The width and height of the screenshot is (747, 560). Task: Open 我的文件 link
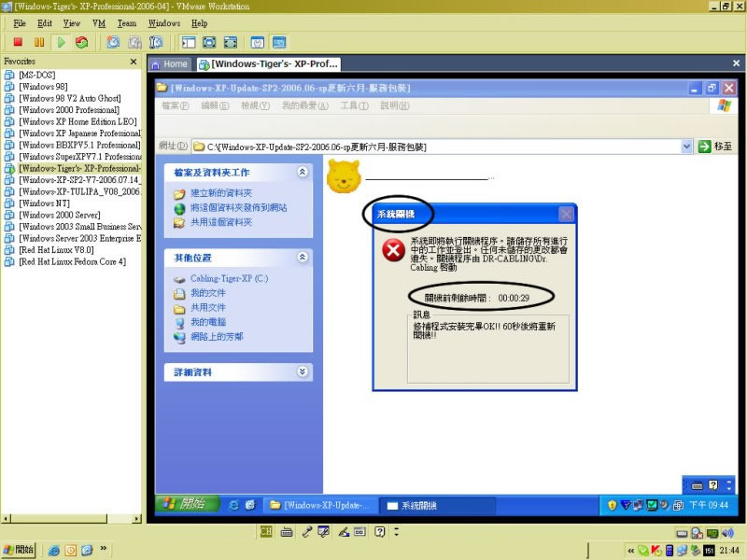[208, 293]
